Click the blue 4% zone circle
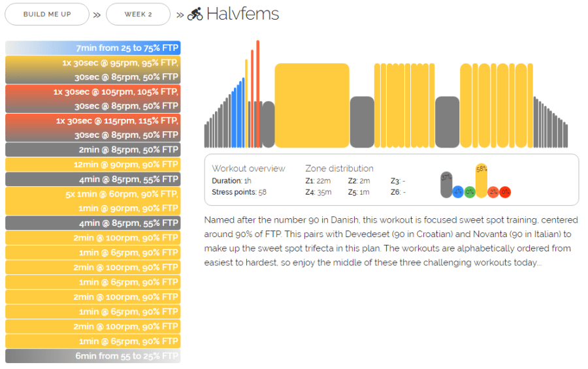588x369 pixels. coord(458,191)
